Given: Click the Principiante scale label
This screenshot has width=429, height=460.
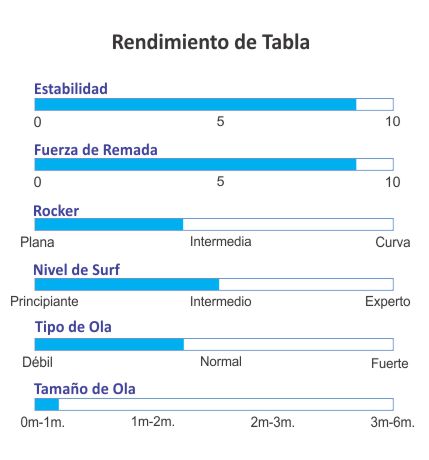Looking at the screenshot, I should (x=44, y=302).
